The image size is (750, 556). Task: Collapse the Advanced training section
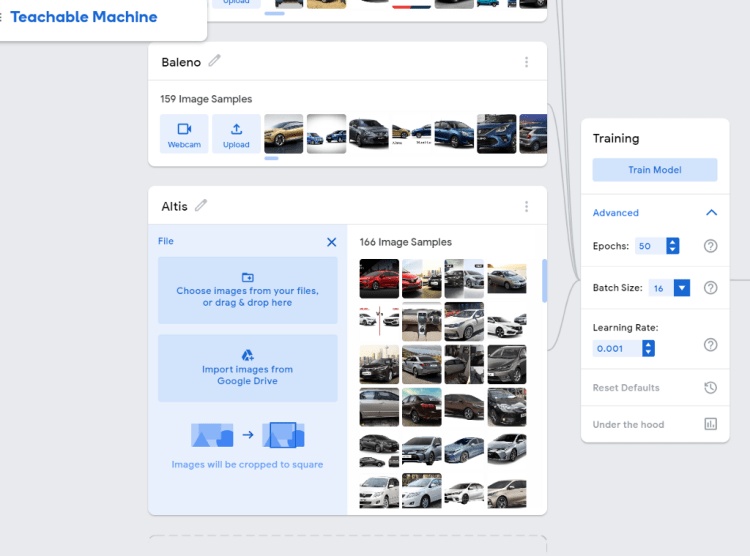[711, 213]
